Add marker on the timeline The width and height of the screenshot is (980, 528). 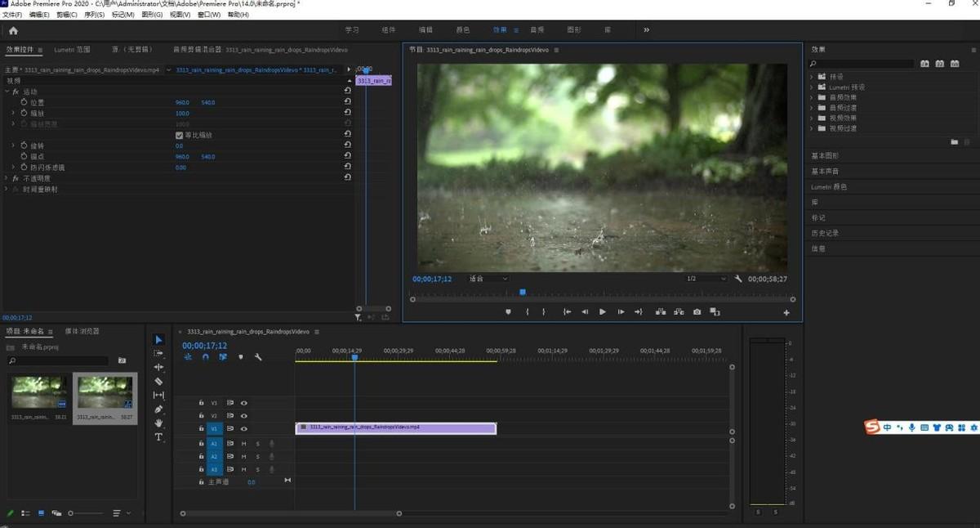pos(240,357)
